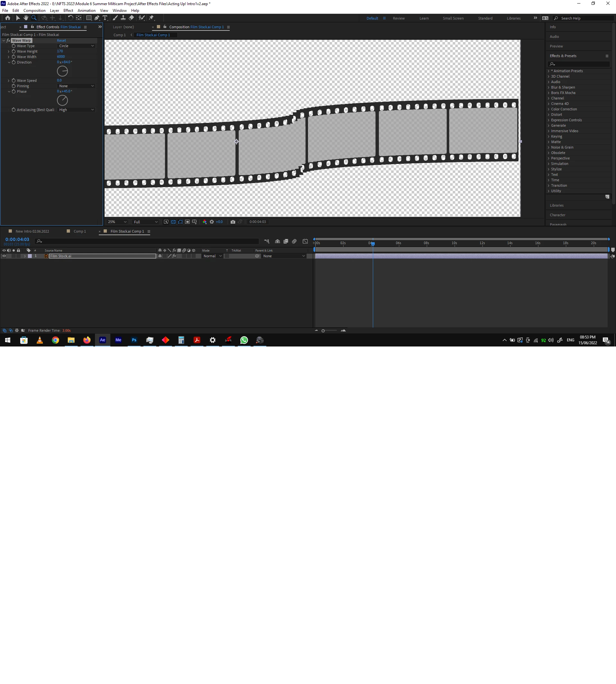Open the Wave Type dropdown

click(76, 46)
